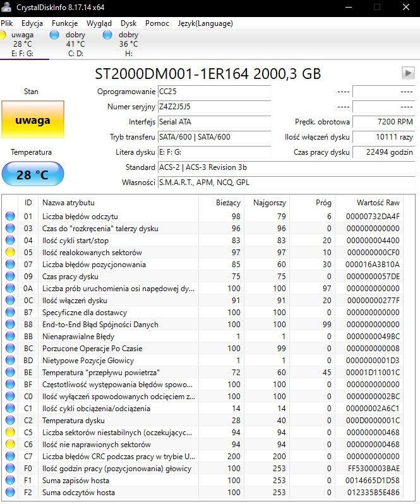Open the Dysk menu
This screenshot has width=420, height=504.
coord(129,23)
